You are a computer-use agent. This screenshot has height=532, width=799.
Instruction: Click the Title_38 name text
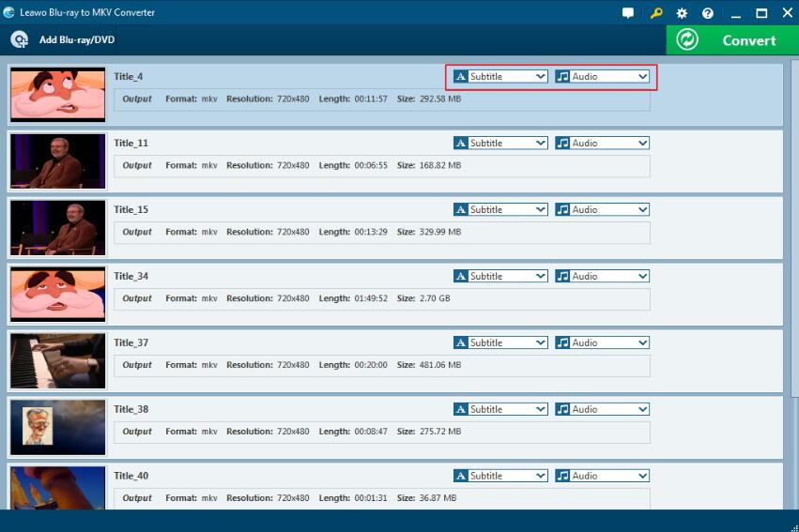coord(131,409)
